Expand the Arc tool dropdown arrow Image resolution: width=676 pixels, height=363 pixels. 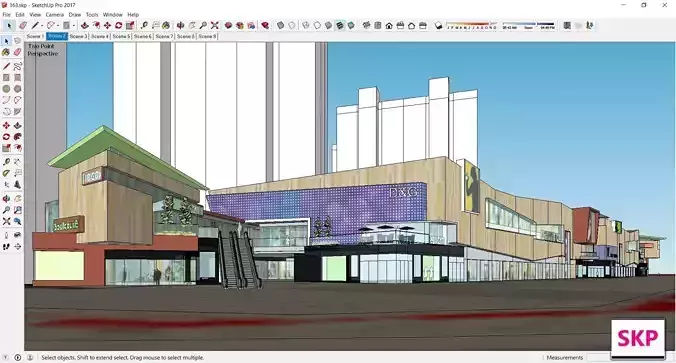(x=58, y=26)
